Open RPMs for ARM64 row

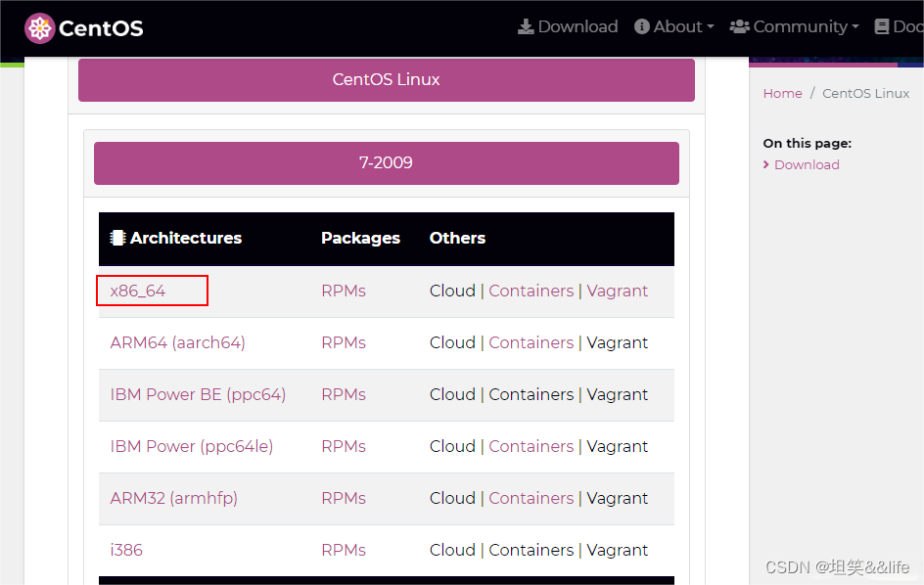click(x=344, y=342)
